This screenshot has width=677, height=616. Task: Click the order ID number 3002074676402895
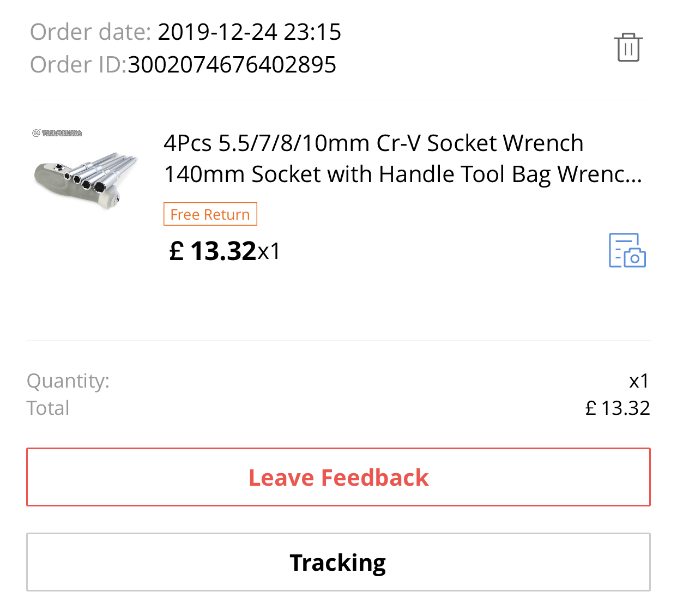coord(232,65)
